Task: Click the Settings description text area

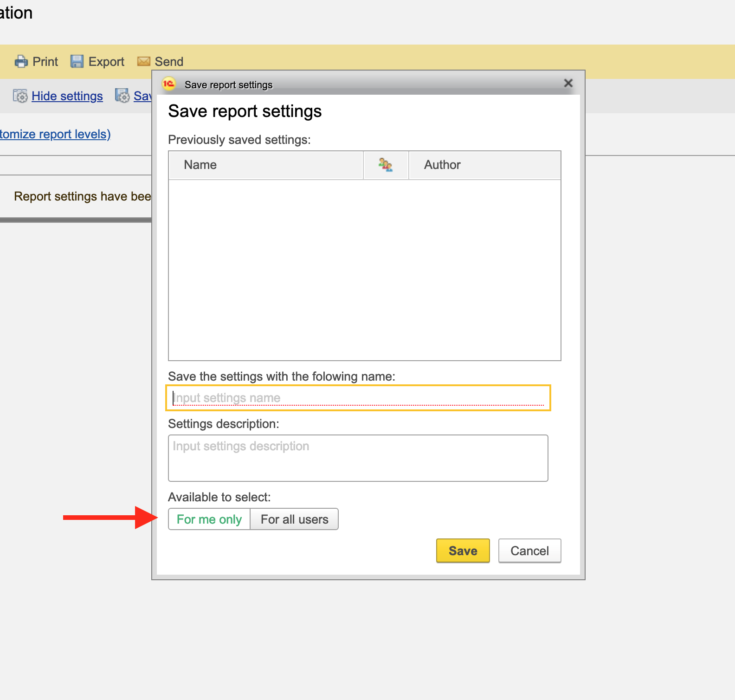Action: point(358,458)
